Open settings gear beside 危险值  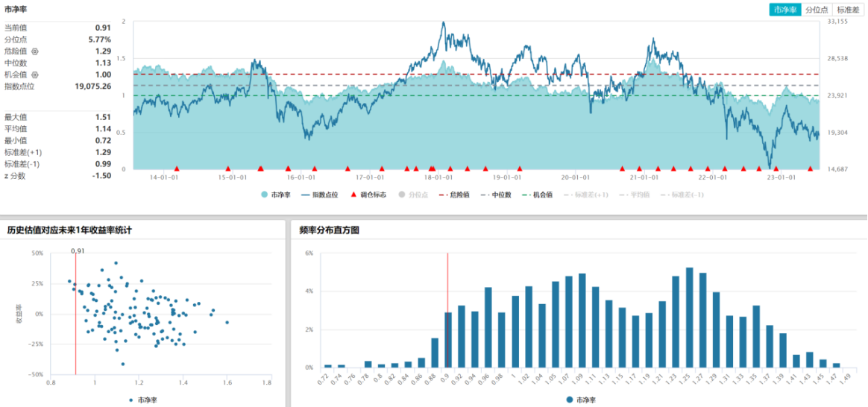click(x=35, y=51)
